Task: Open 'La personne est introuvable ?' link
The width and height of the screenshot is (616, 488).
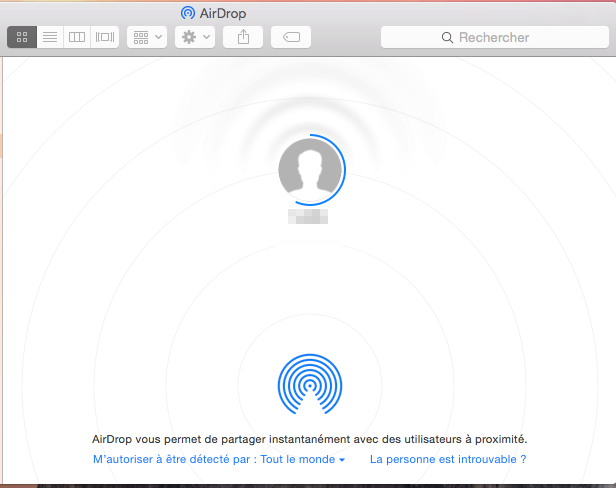Action: point(448,459)
